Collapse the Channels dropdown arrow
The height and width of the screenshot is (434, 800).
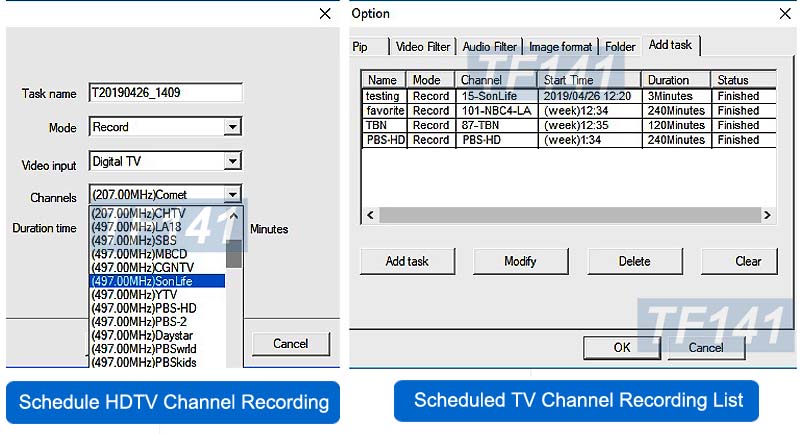232,194
